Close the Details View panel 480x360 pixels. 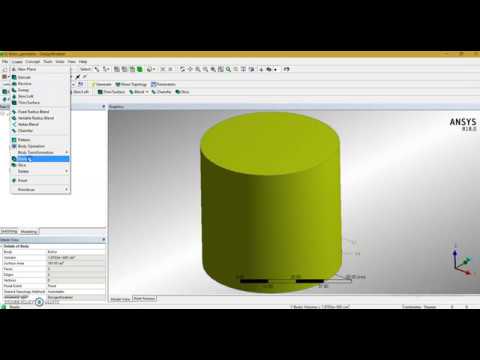[x=104, y=239]
